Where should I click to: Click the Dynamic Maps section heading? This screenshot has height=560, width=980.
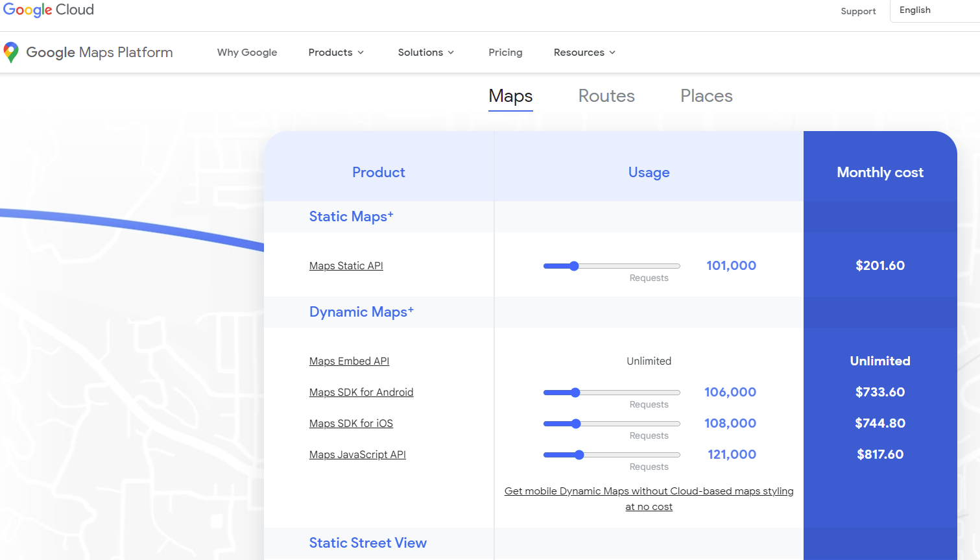click(x=361, y=312)
